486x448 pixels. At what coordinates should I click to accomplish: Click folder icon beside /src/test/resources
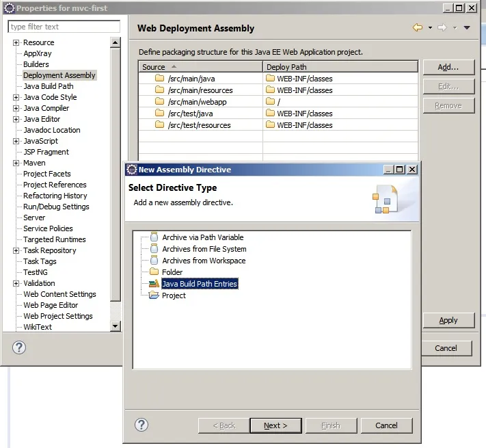(x=160, y=124)
